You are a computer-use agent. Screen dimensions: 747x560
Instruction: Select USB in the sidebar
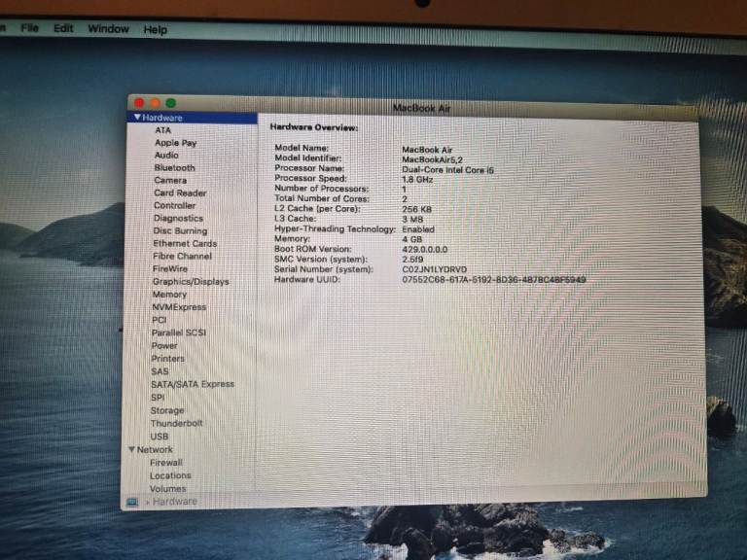160,437
